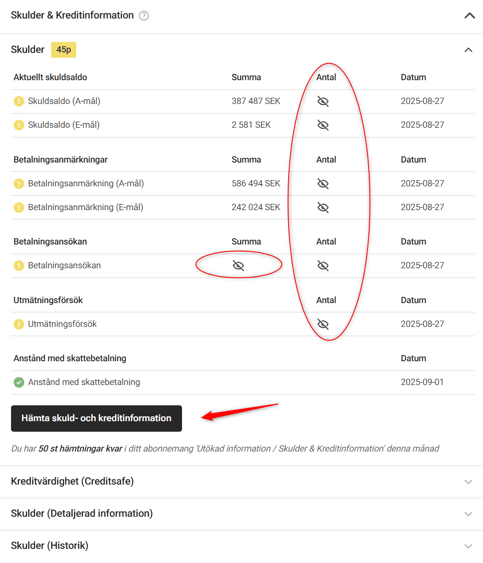Collapse the Skulder & Kreditinformation section

[469, 16]
